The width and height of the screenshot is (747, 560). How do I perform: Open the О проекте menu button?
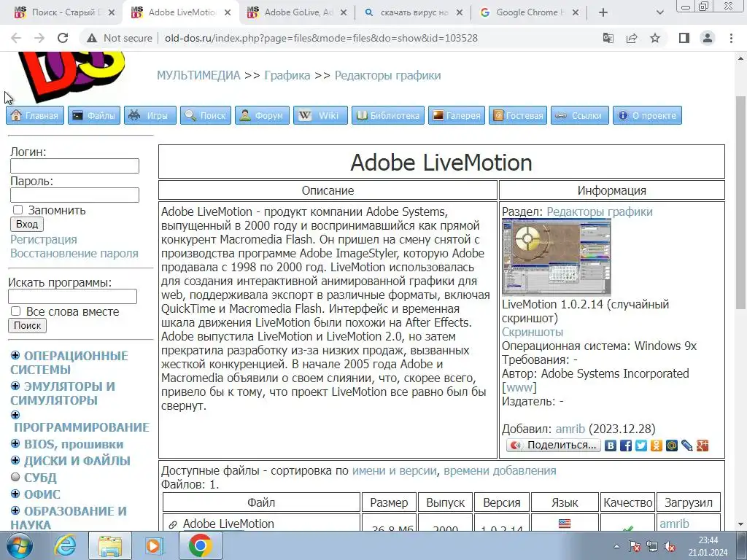(x=648, y=115)
